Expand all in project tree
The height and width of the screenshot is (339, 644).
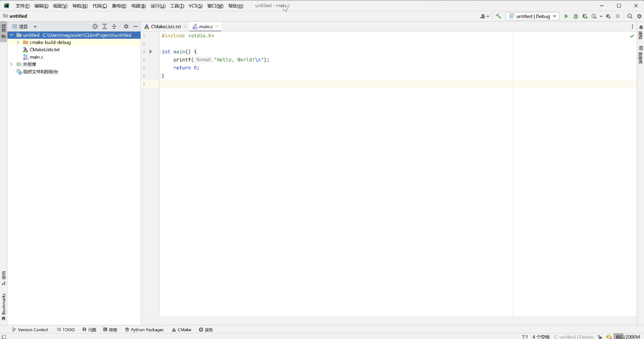[104, 27]
